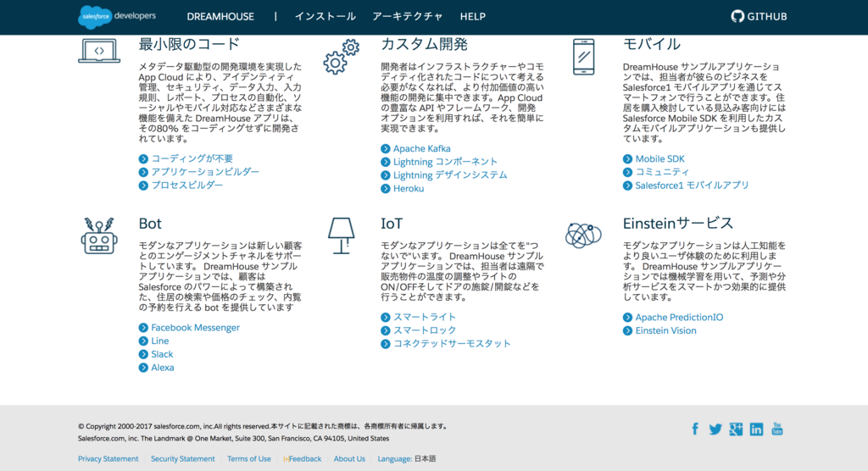
Task: Click the smartphone icon beside モバイル
Action: (583, 57)
